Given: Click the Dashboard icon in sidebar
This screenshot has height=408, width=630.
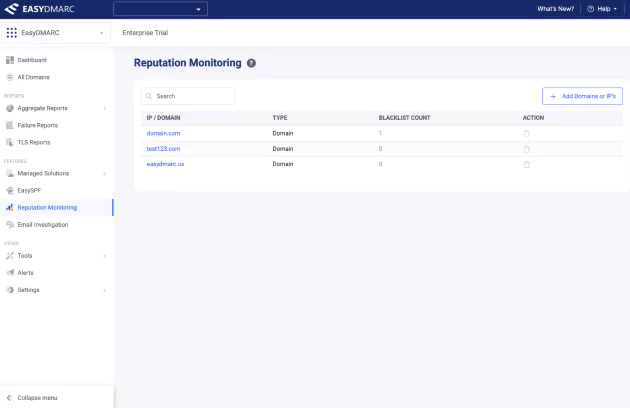Looking at the screenshot, I should pyautogui.click(x=10, y=60).
